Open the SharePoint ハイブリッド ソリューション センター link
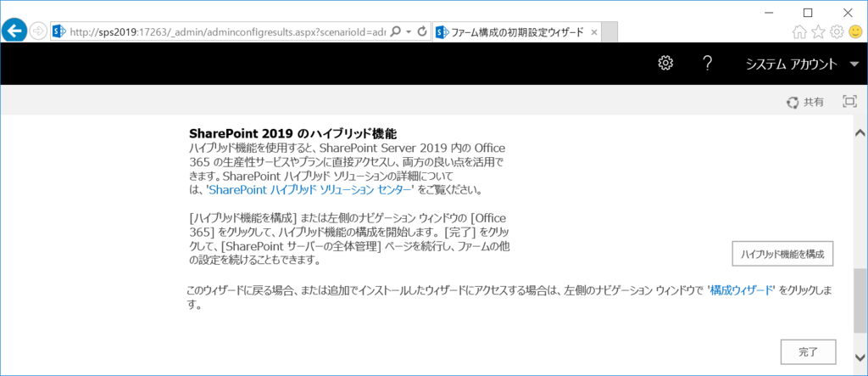Viewport: 868px width, 376px height. [310, 190]
